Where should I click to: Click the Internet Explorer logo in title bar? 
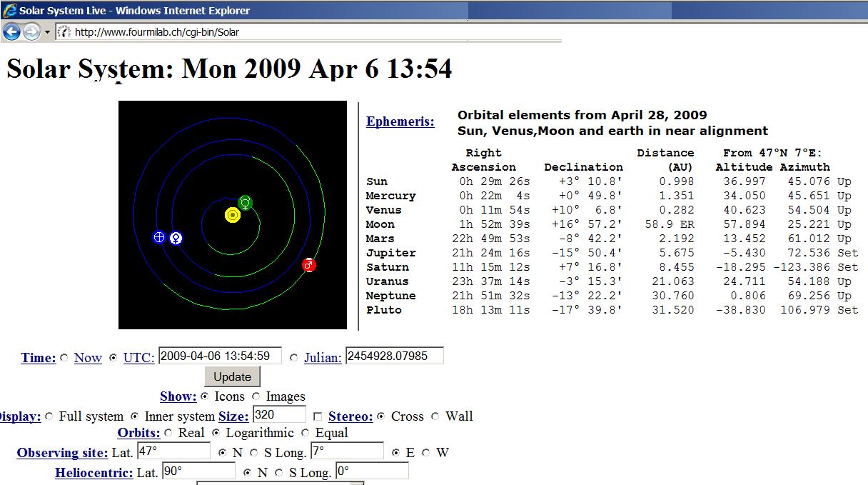tap(10, 10)
